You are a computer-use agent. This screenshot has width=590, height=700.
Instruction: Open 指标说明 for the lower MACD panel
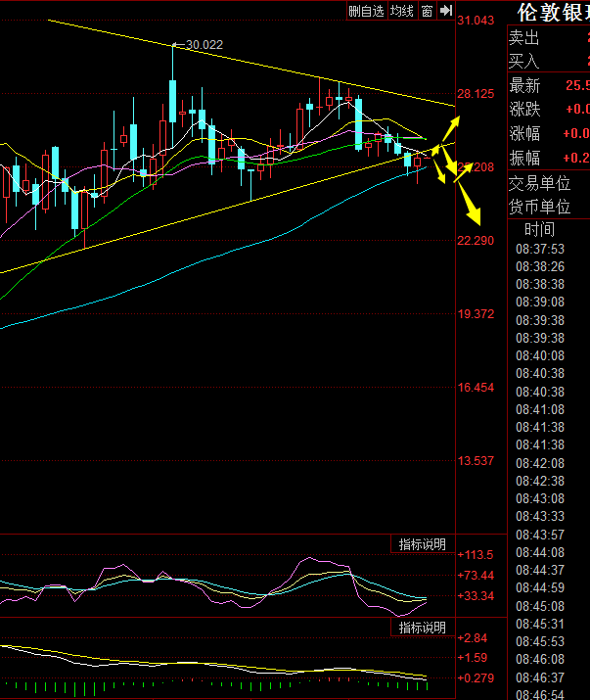tap(422, 628)
